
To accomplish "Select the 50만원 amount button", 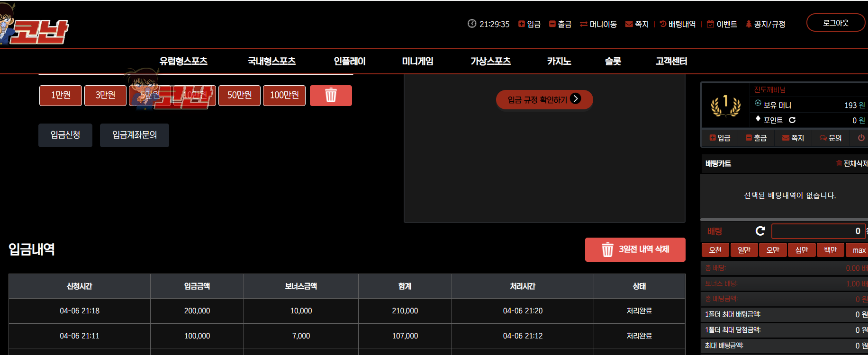I will pos(239,96).
